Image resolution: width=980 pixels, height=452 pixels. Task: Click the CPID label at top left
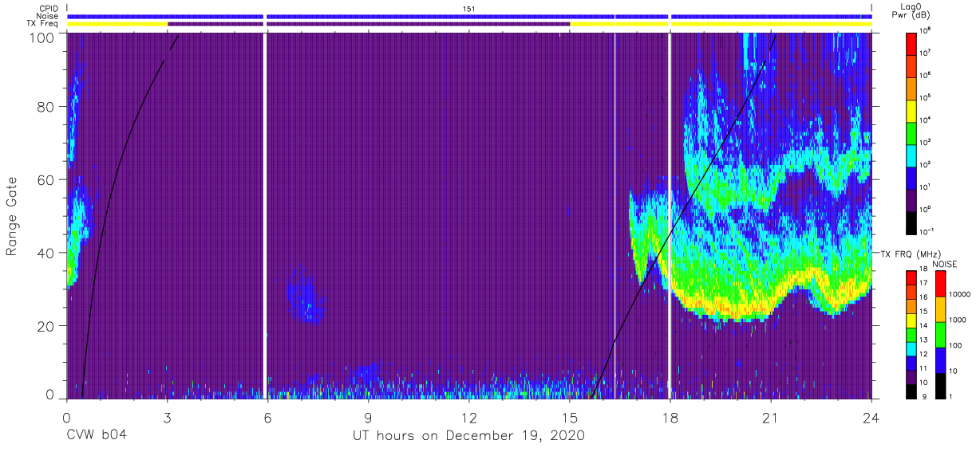(x=50, y=8)
